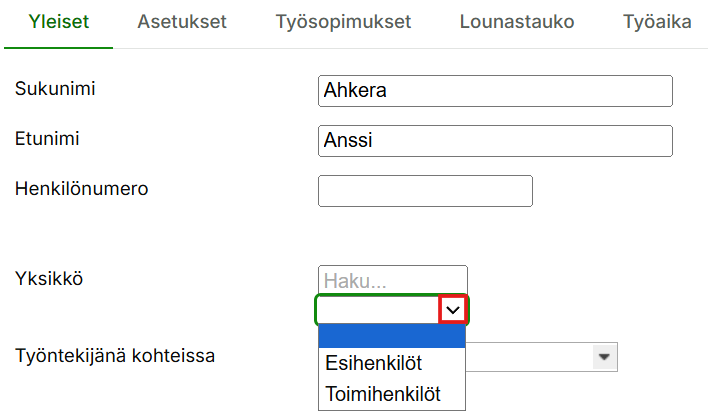
Task: Click the Etunimi label text
Action: click(x=47, y=138)
